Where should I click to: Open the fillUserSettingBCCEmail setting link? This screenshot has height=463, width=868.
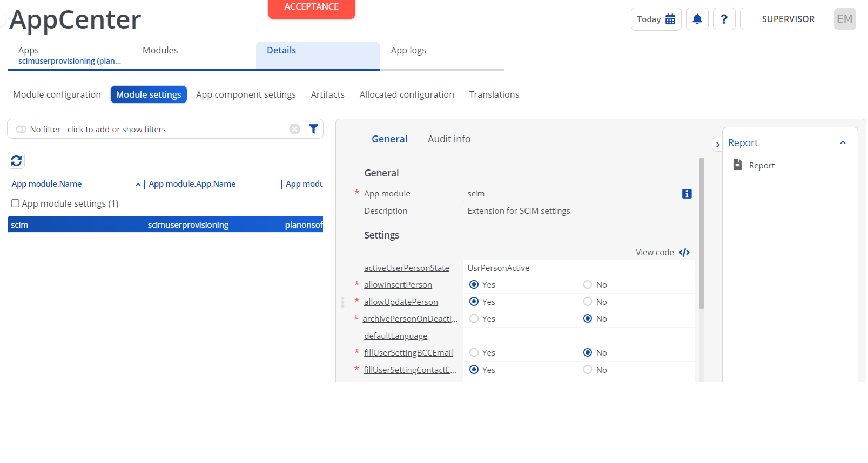pyautogui.click(x=408, y=353)
